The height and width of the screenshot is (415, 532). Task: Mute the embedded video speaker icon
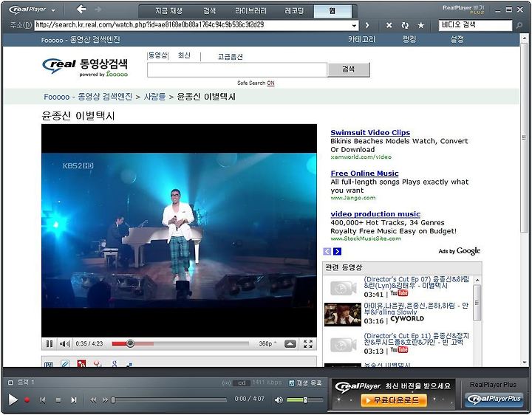click(64, 344)
